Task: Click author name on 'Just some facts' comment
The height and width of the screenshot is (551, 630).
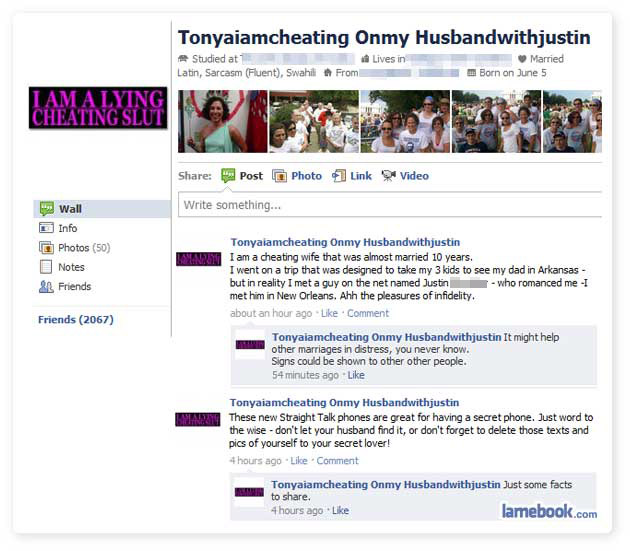Action: [386, 485]
